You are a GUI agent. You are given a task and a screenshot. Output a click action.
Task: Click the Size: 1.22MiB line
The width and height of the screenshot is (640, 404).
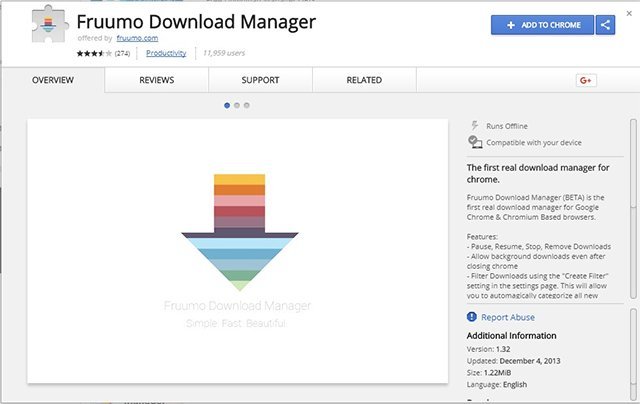coord(489,373)
